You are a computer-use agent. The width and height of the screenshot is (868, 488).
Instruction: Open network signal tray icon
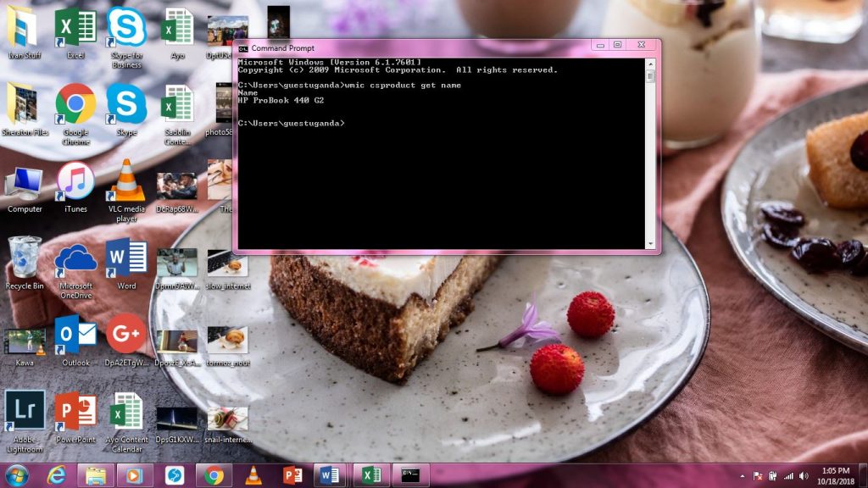pyautogui.click(x=788, y=476)
